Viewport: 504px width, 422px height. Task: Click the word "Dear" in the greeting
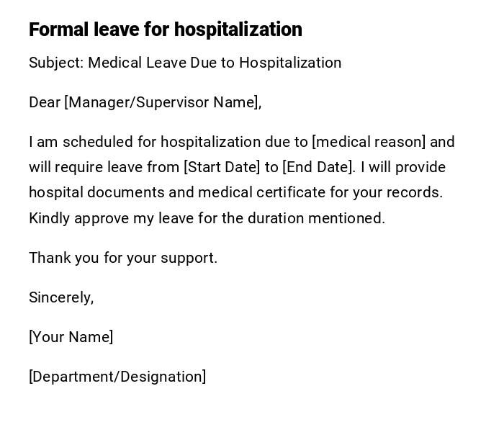pos(45,102)
